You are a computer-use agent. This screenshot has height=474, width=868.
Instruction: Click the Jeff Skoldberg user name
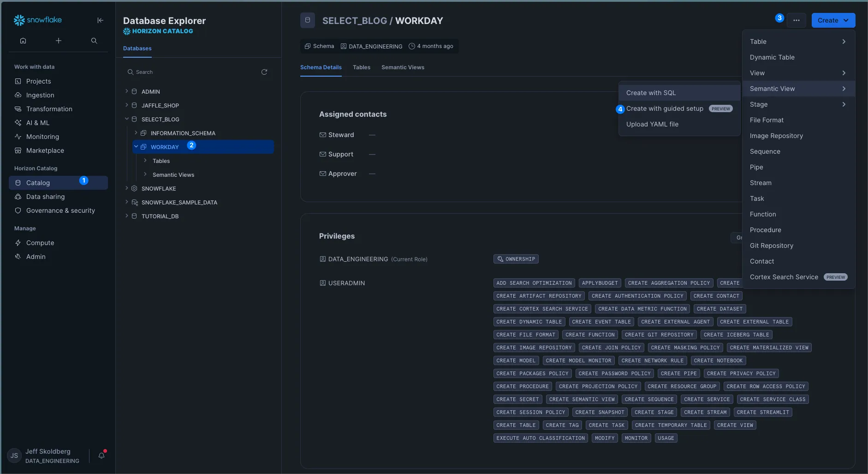(48, 451)
